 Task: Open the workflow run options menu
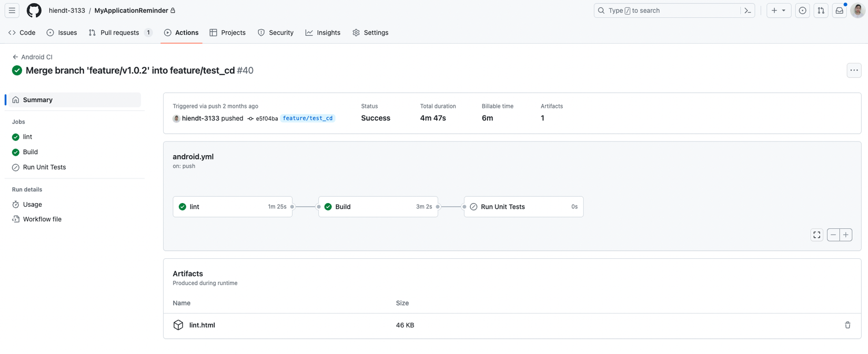854,70
